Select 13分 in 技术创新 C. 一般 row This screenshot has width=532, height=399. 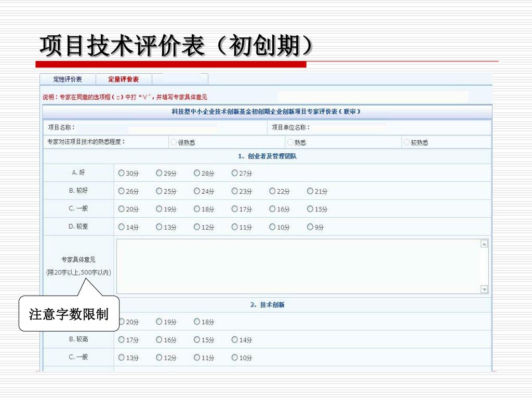(121, 357)
